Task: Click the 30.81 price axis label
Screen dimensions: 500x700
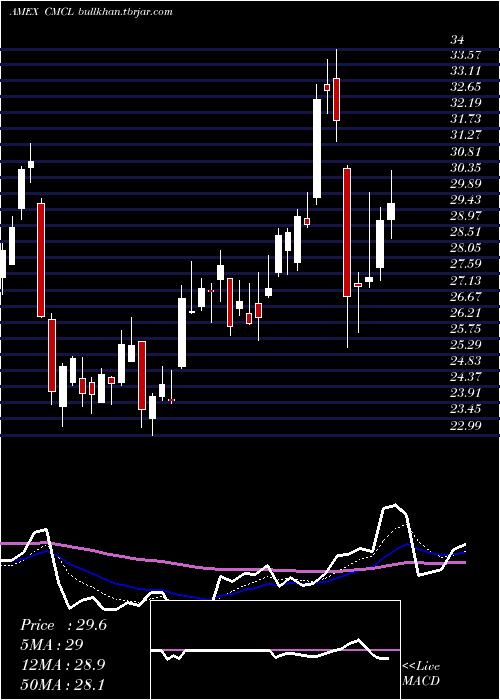Action: [x=465, y=152]
